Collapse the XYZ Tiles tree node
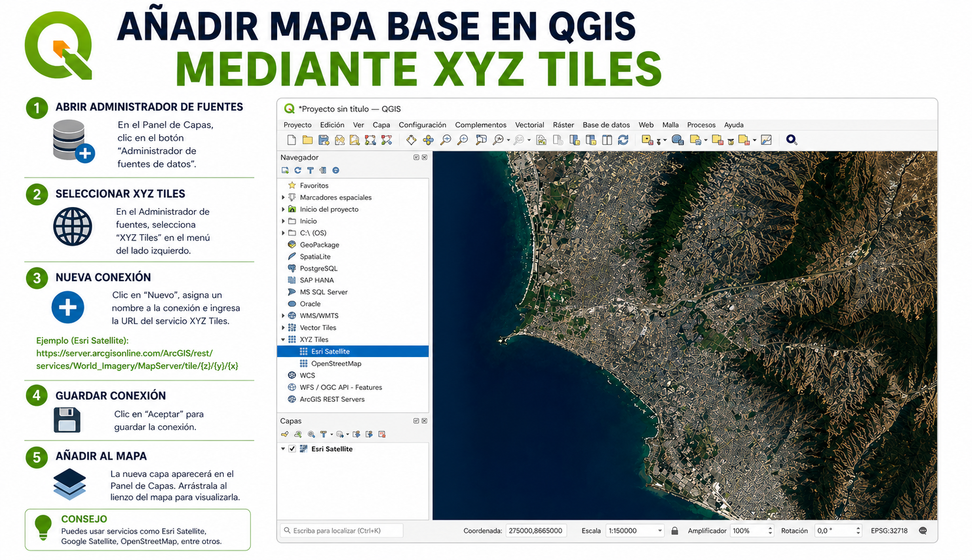Screen dimensions: 972x560 coord(283,340)
